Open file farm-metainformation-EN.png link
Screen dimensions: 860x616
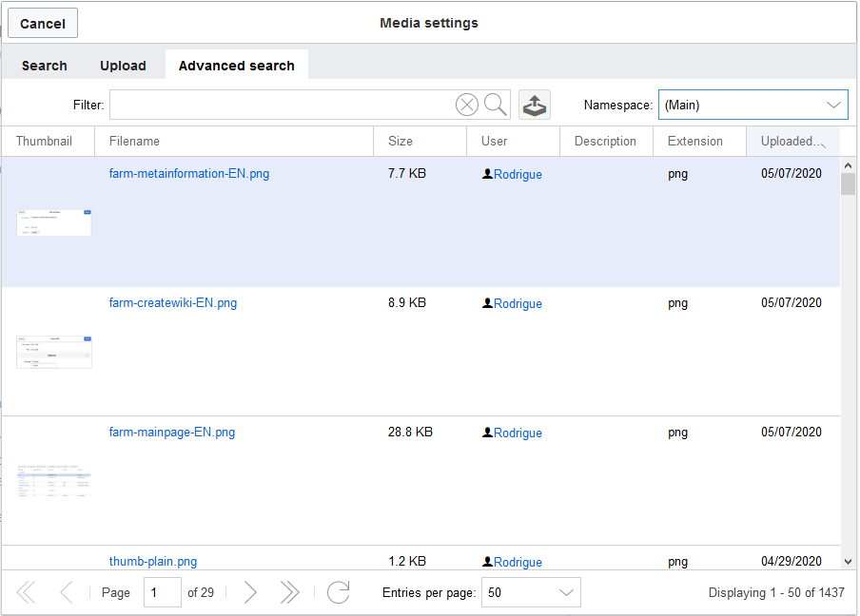click(189, 174)
